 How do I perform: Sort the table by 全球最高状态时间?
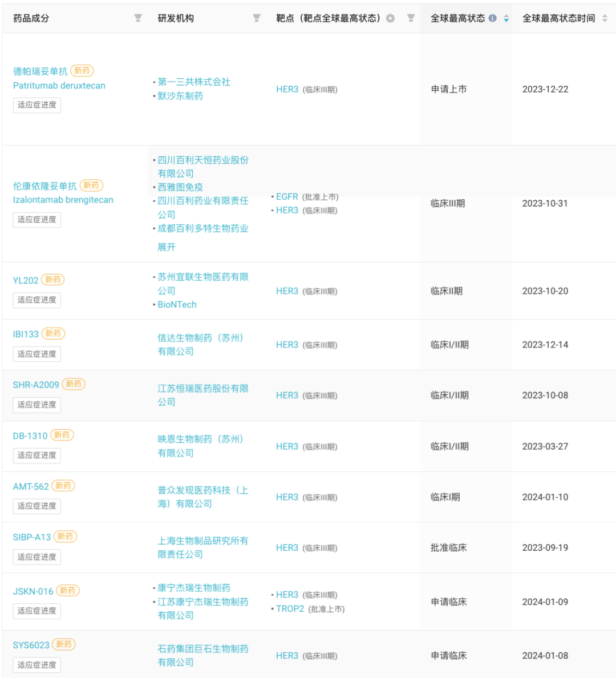(x=605, y=18)
